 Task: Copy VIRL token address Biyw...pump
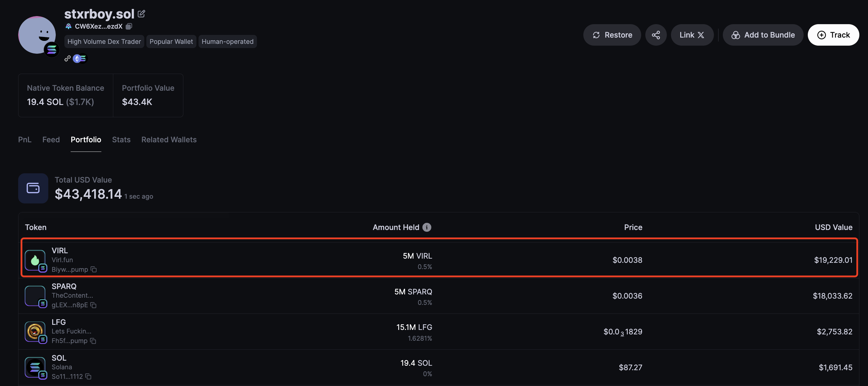pos(94,269)
